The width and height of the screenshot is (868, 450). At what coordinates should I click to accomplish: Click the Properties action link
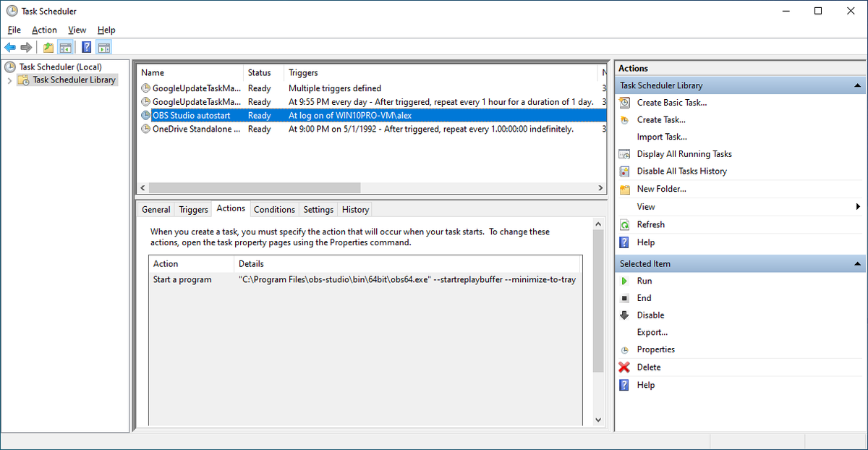click(656, 349)
